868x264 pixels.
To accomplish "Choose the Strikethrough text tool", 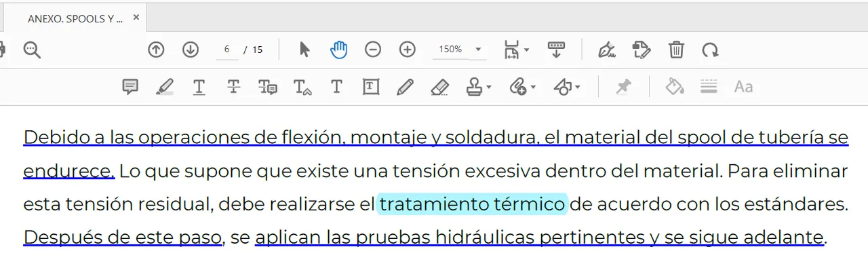I will (x=233, y=87).
